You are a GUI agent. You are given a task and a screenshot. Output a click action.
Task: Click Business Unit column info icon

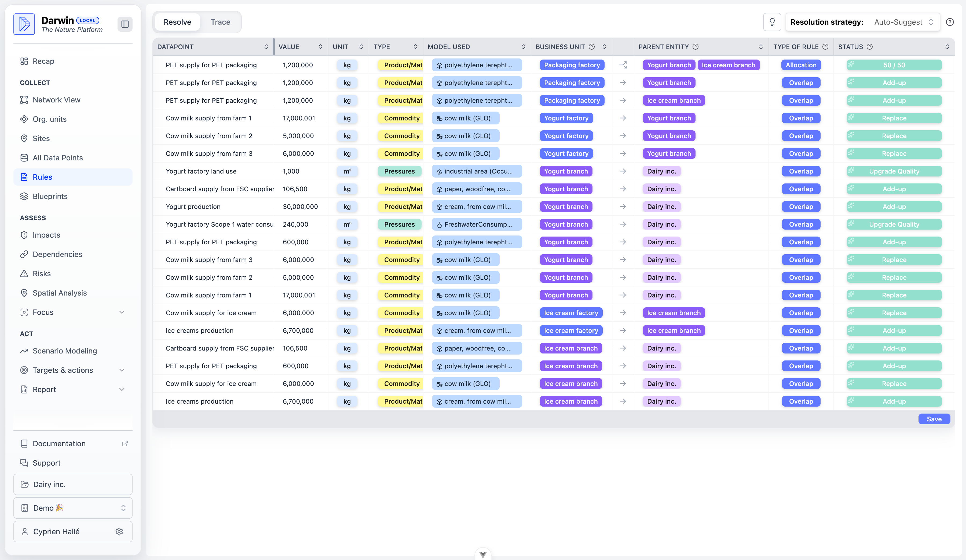(x=591, y=47)
